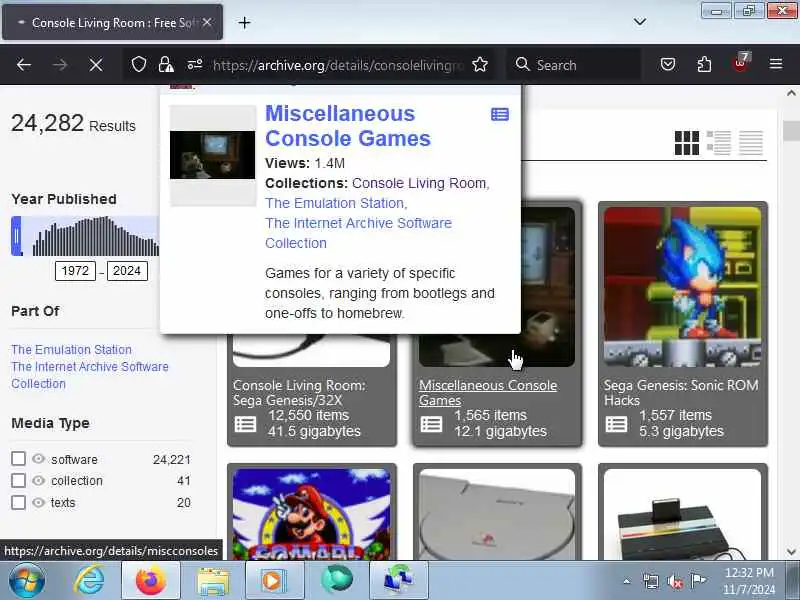Image resolution: width=800 pixels, height=600 pixels.
Task: Open Windows Media Player on taskbar
Action: (x=272, y=581)
